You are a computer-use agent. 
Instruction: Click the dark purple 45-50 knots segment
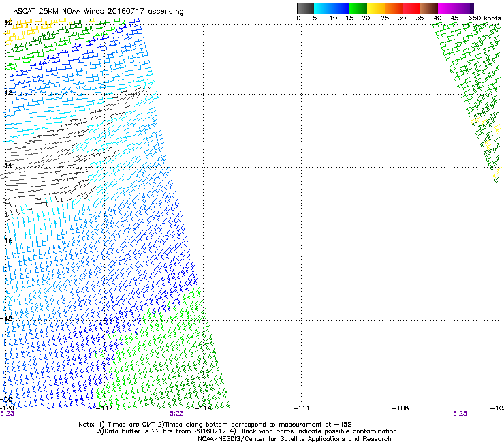(x=464, y=8)
